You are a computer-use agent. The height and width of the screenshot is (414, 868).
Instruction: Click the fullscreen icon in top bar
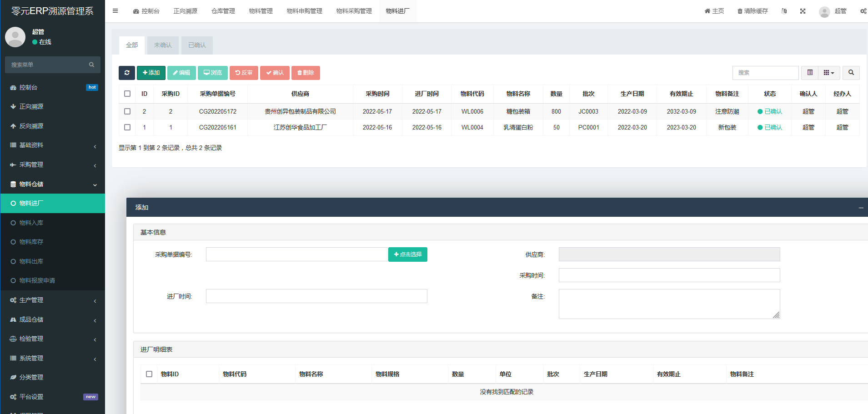[803, 11]
